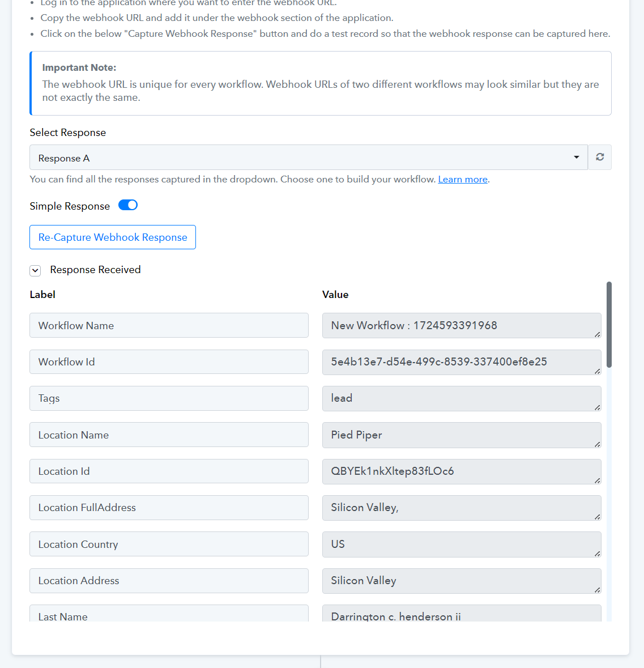Open the Learn more link
The image size is (644, 668).
pyautogui.click(x=463, y=180)
